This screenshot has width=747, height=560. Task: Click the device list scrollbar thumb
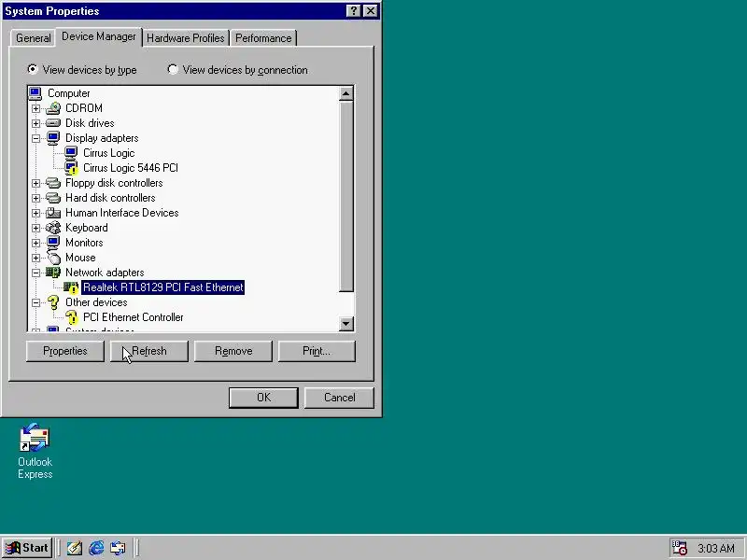[345, 197]
